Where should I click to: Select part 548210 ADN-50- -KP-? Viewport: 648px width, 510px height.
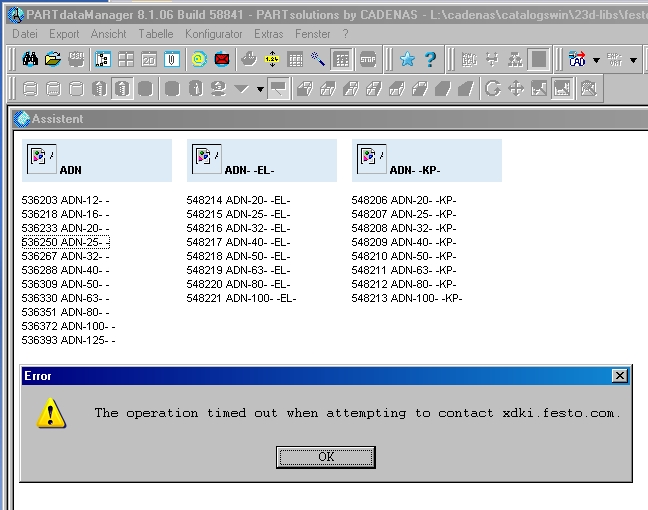404,256
